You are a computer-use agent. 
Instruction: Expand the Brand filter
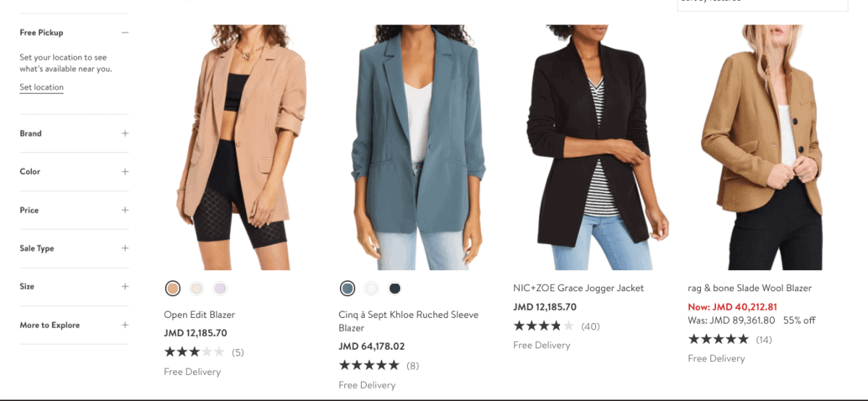click(125, 133)
